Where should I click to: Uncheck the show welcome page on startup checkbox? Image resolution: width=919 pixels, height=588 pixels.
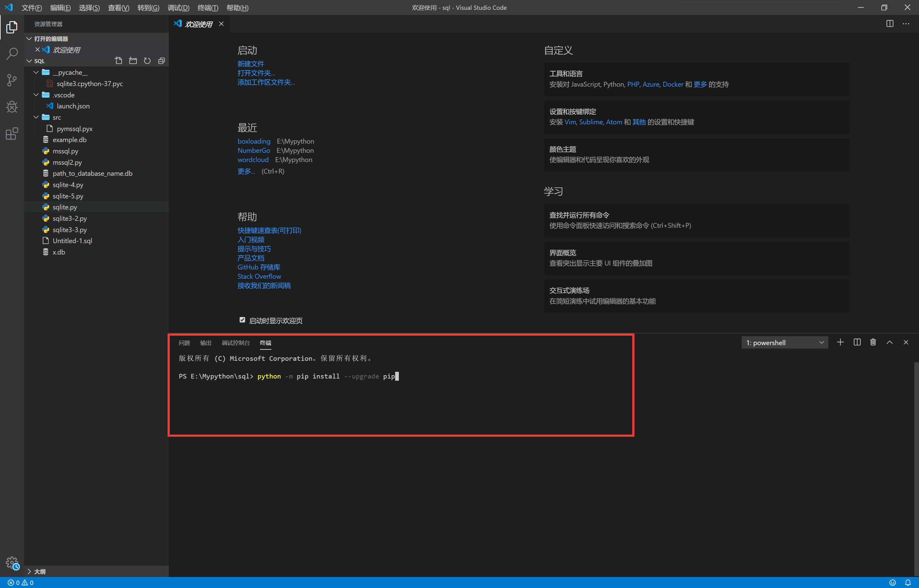click(242, 320)
